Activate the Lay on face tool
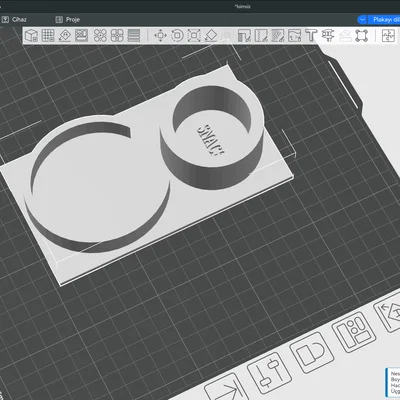 tap(211, 35)
